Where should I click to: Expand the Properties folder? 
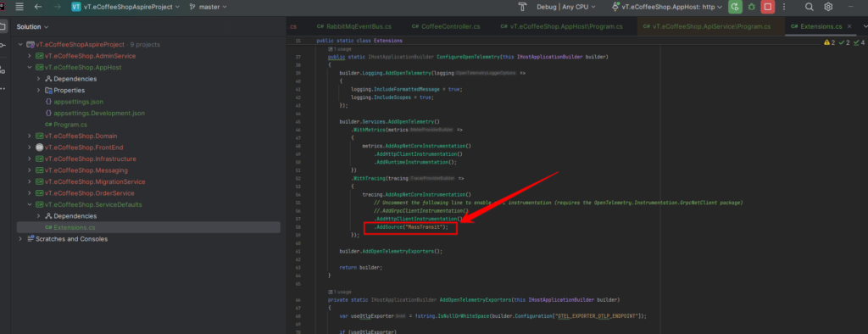(x=39, y=91)
